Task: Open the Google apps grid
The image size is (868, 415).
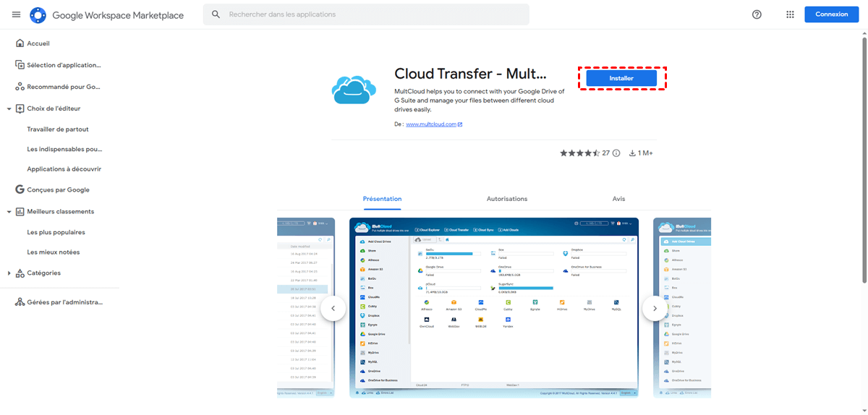Action: point(790,14)
